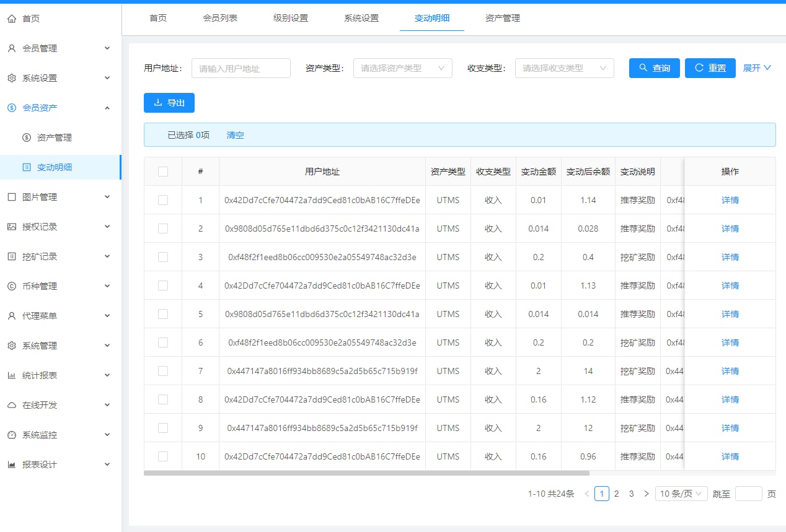Check the checkbox for row 5
This screenshot has height=532, width=786.
[x=163, y=314]
